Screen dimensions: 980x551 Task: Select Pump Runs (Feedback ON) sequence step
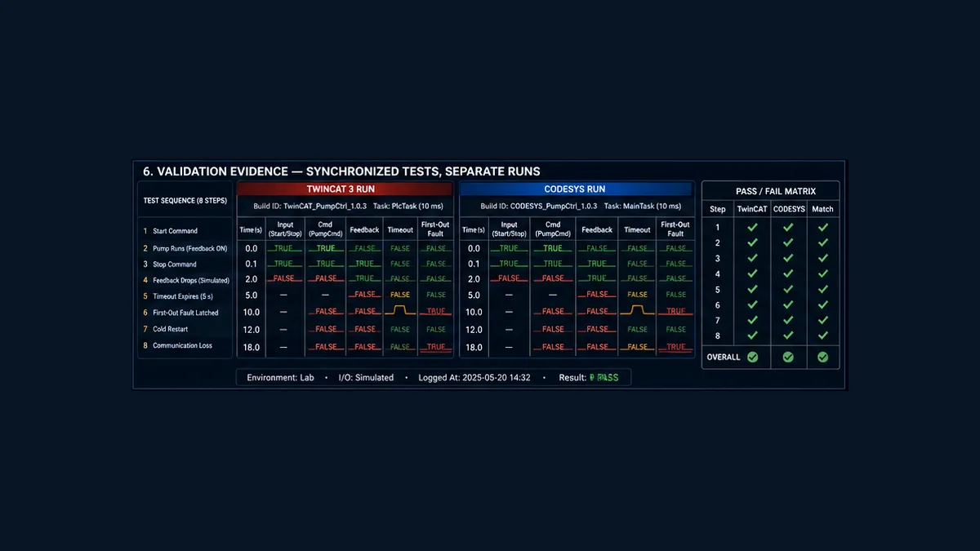(x=185, y=247)
